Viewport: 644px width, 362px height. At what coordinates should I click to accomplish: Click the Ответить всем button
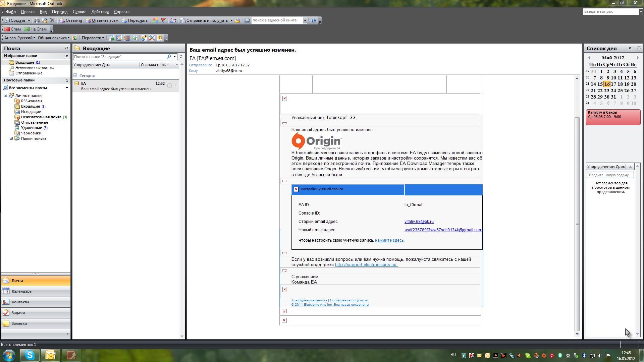[x=102, y=20]
